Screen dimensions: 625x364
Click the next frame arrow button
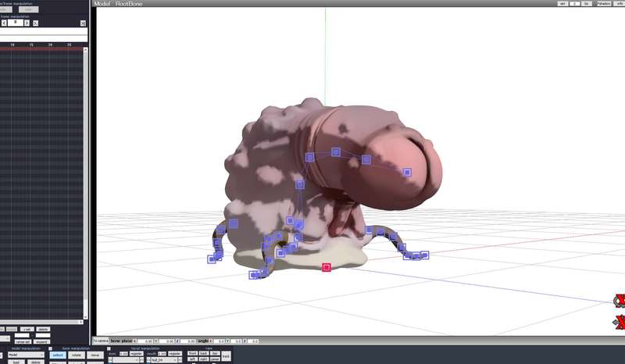point(27,23)
